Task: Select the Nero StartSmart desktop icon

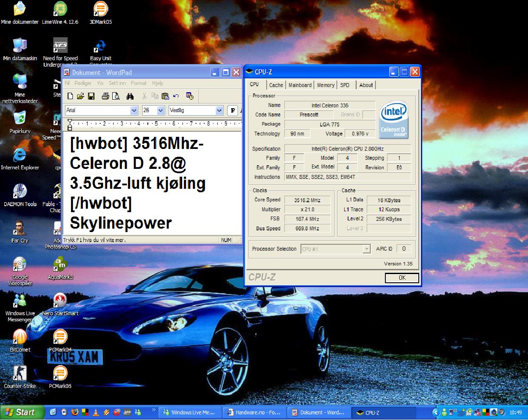Action: tap(60, 304)
